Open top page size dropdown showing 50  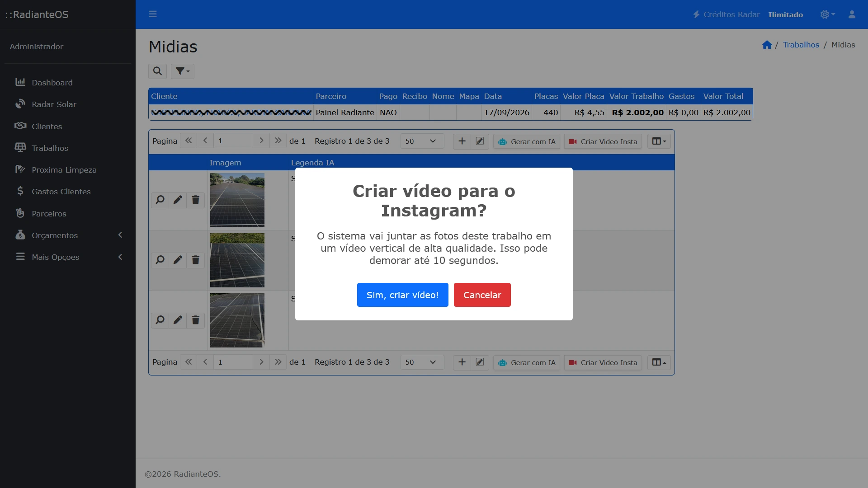coord(422,141)
